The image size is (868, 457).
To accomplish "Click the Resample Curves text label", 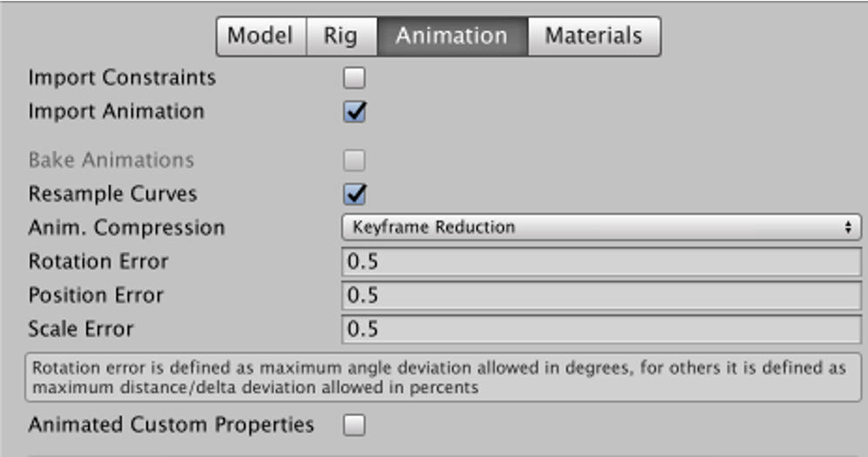I will [x=112, y=194].
